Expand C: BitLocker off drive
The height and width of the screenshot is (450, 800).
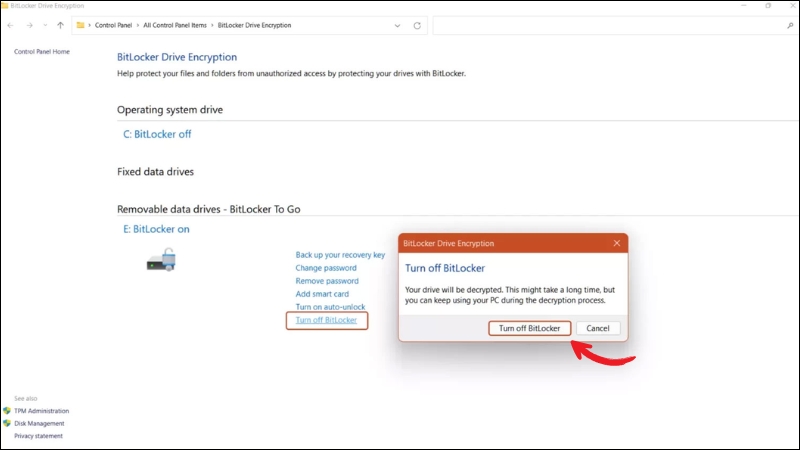coord(157,134)
